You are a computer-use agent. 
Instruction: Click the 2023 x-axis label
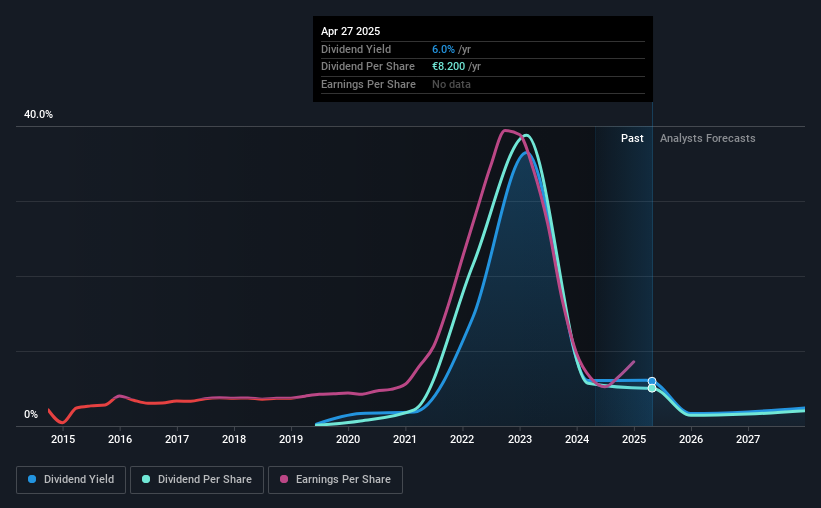click(x=520, y=439)
